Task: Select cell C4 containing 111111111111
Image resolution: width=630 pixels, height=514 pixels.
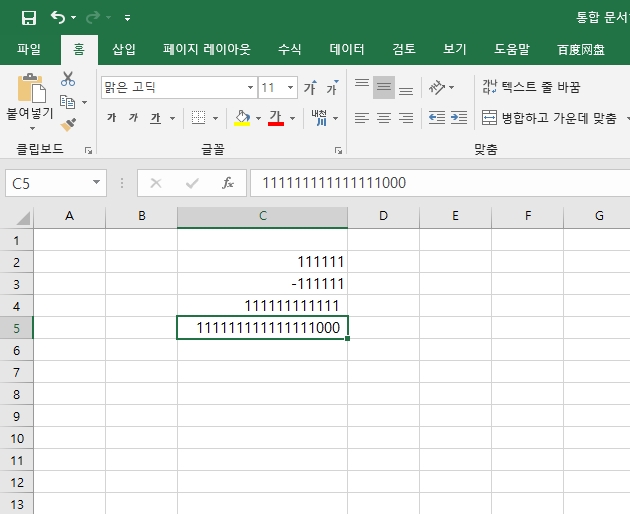Action: click(x=262, y=306)
